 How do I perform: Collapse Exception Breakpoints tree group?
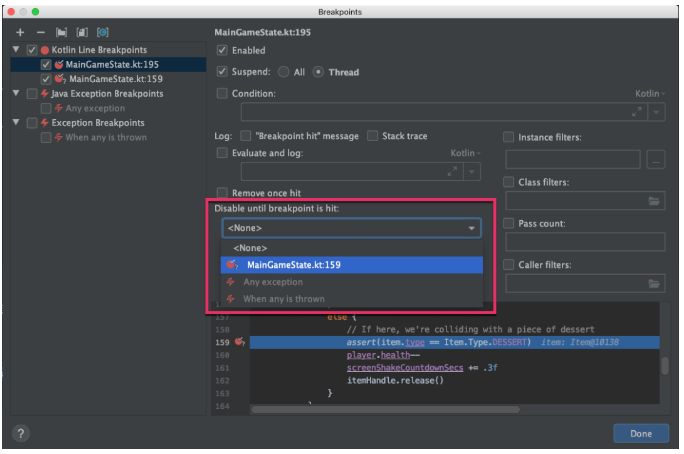(x=16, y=122)
